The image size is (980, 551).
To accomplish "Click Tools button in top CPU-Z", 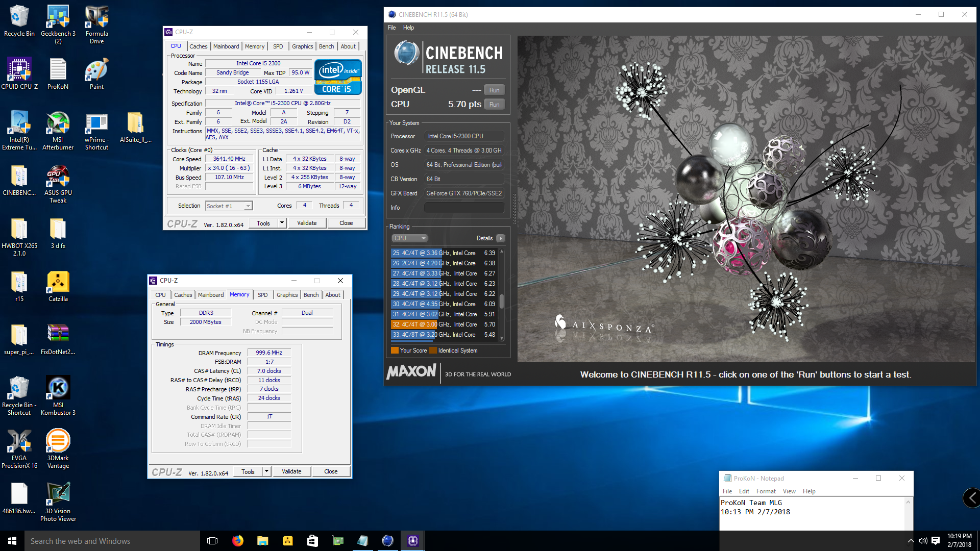I will pos(263,223).
